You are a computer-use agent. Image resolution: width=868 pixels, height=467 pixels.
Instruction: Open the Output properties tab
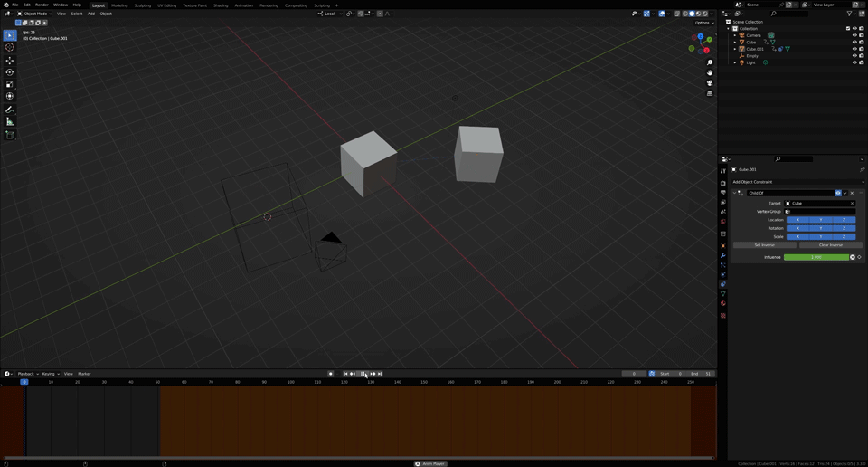point(723,193)
